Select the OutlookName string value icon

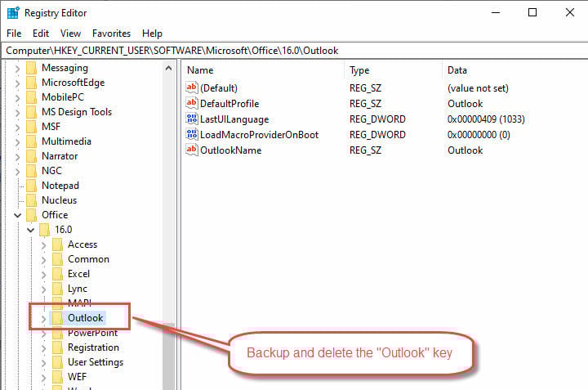pyautogui.click(x=192, y=150)
